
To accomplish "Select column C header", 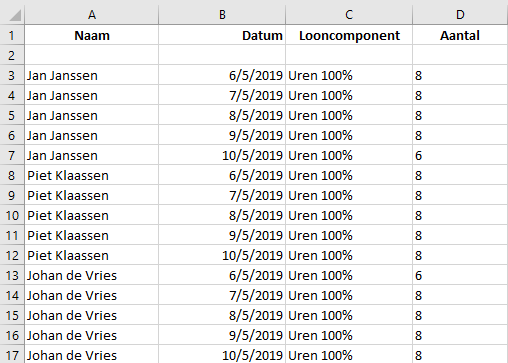I will coord(349,14).
